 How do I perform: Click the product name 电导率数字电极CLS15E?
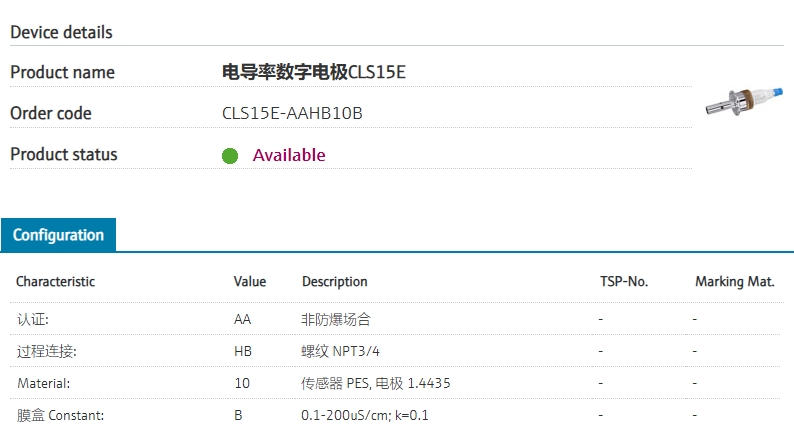(x=314, y=72)
